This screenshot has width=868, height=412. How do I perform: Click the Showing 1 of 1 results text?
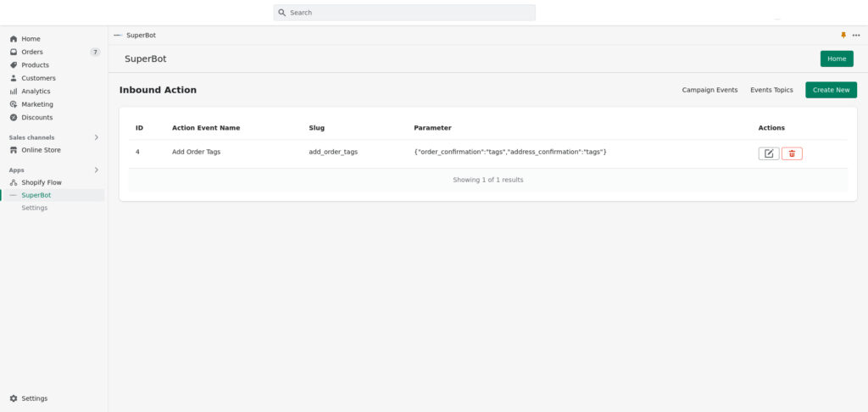point(487,180)
